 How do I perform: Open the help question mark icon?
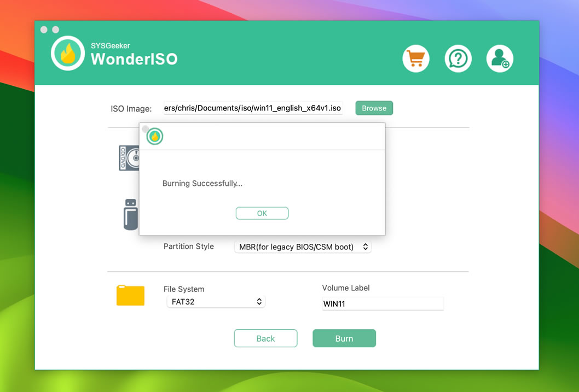[458, 58]
